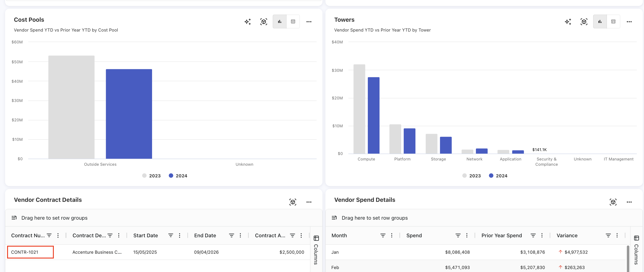The image size is (644, 272).
Task: Open filter for the Start Date column
Action: pos(170,235)
